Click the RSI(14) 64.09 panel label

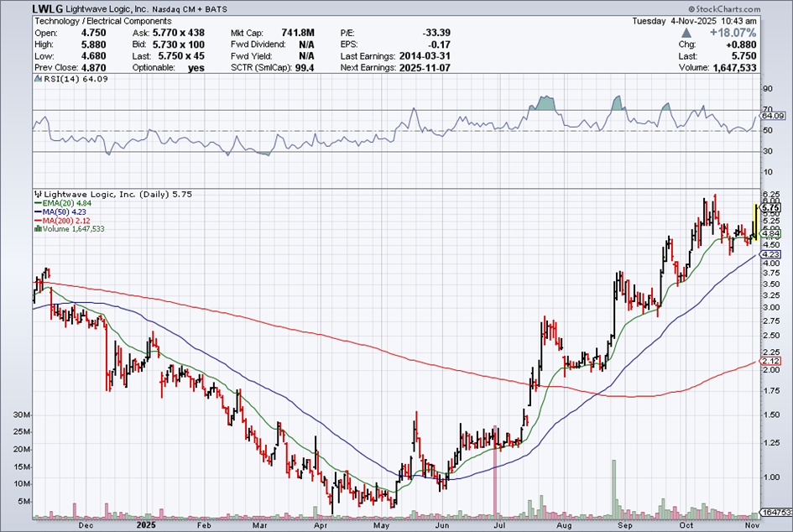(x=76, y=79)
